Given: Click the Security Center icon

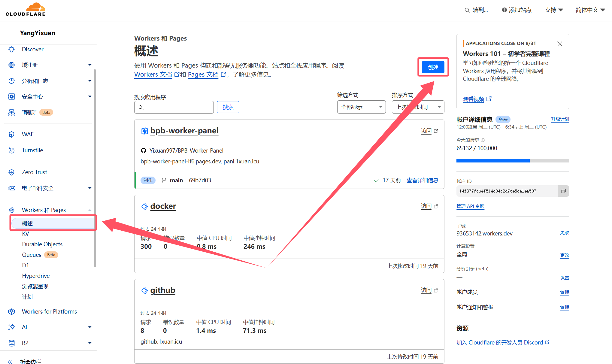Looking at the screenshot, I should pyautogui.click(x=11, y=97).
